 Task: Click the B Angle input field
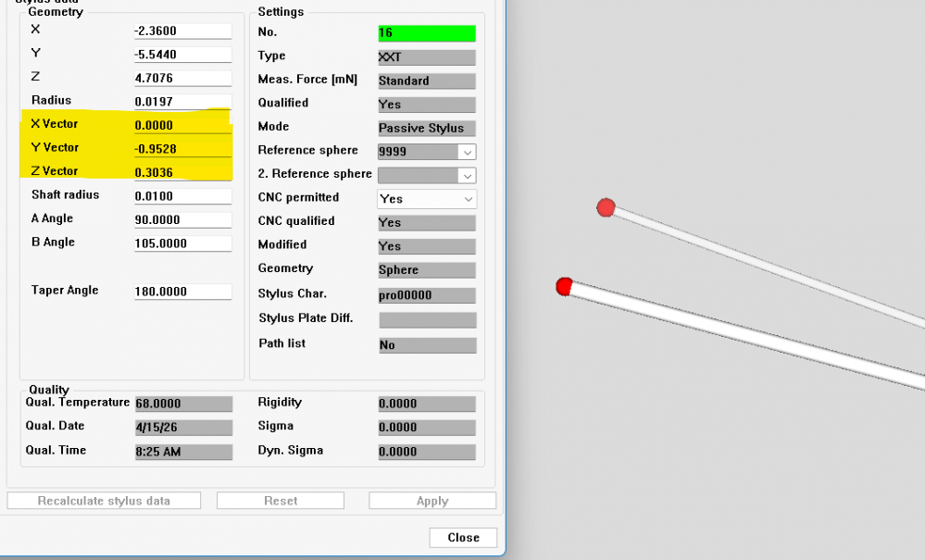pos(182,243)
